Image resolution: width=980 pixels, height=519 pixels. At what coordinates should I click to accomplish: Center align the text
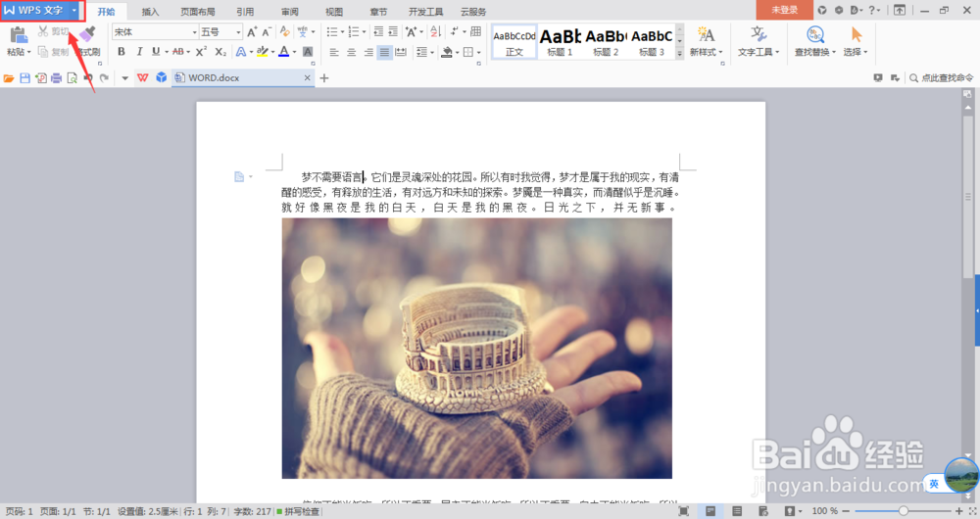point(351,53)
